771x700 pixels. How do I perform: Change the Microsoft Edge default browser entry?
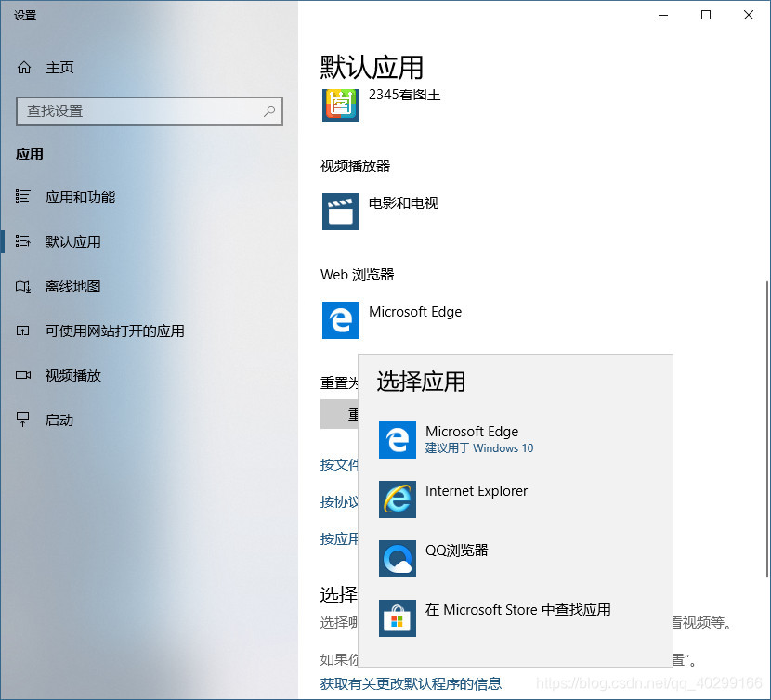point(415,312)
